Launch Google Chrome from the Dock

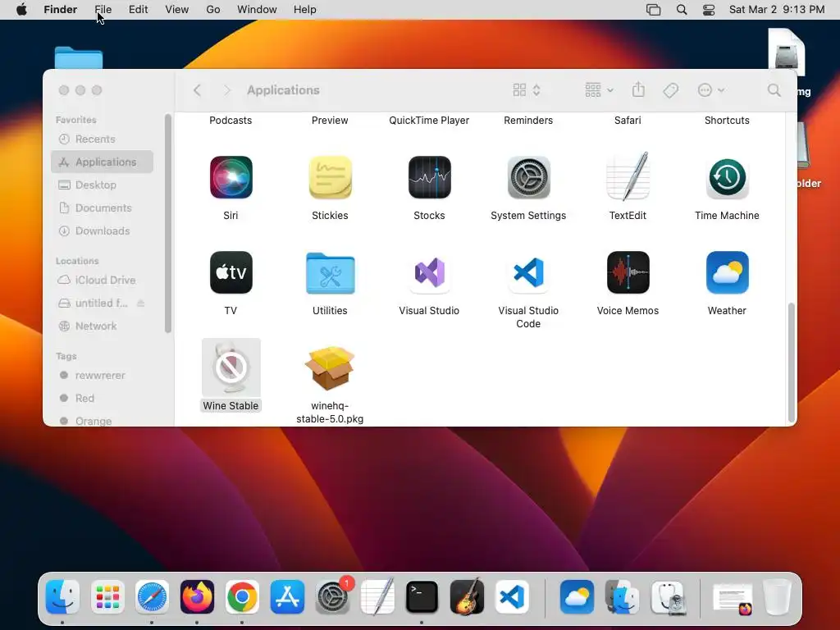tap(242, 597)
